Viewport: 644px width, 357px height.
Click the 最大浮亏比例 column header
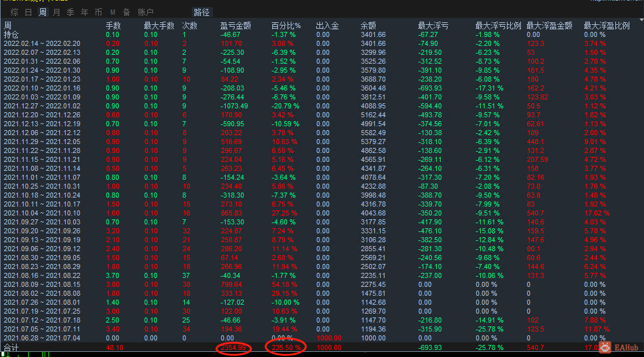[498, 25]
